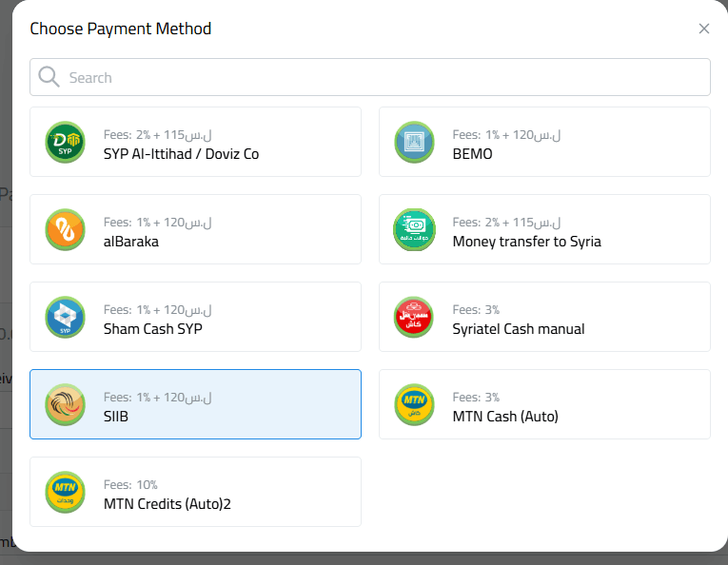Screen dimensions: 728x565
Task: Click the BEMO fees 1% + 120 text
Action: (x=506, y=135)
